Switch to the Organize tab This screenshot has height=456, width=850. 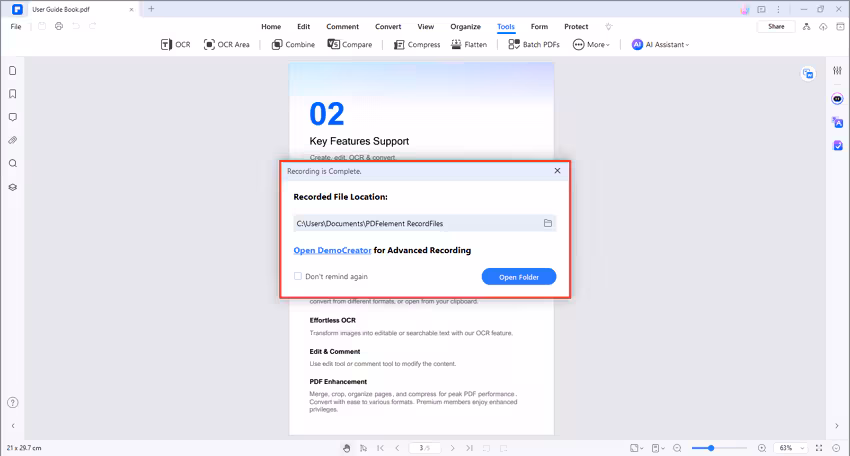(465, 26)
